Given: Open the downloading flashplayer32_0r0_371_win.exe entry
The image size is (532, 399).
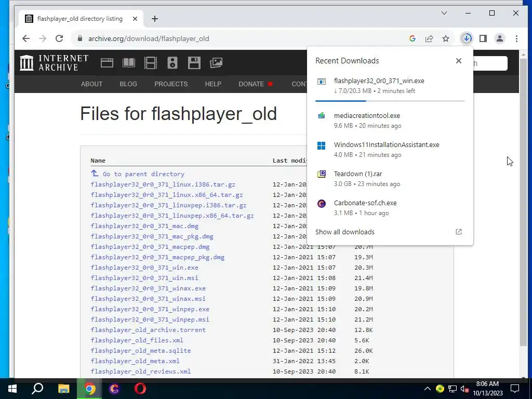Looking at the screenshot, I should 390,86.
